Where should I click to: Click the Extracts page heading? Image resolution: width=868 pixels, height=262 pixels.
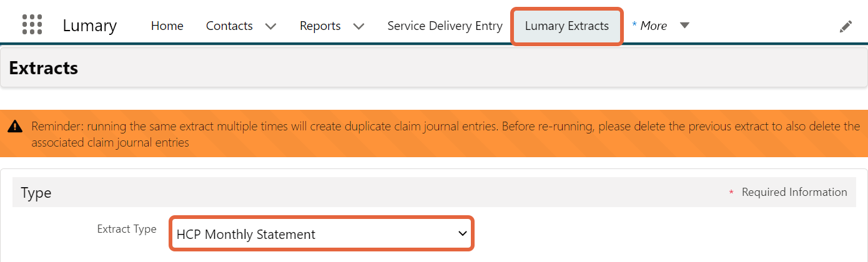(x=43, y=68)
